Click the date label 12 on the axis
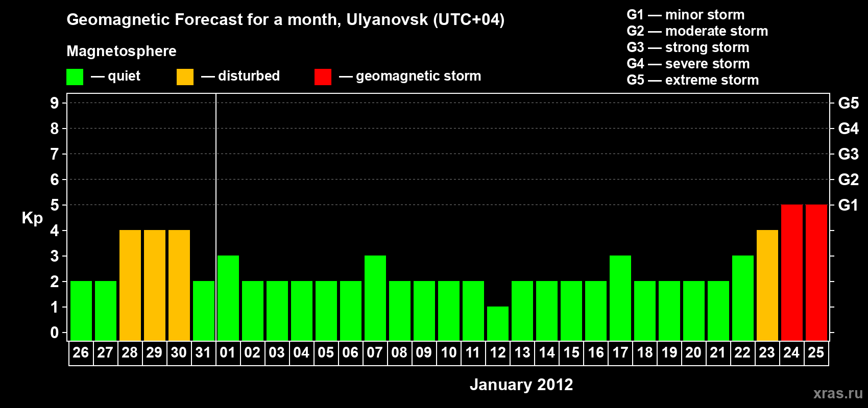The height and width of the screenshot is (408, 868). click(x=498, y=353)
